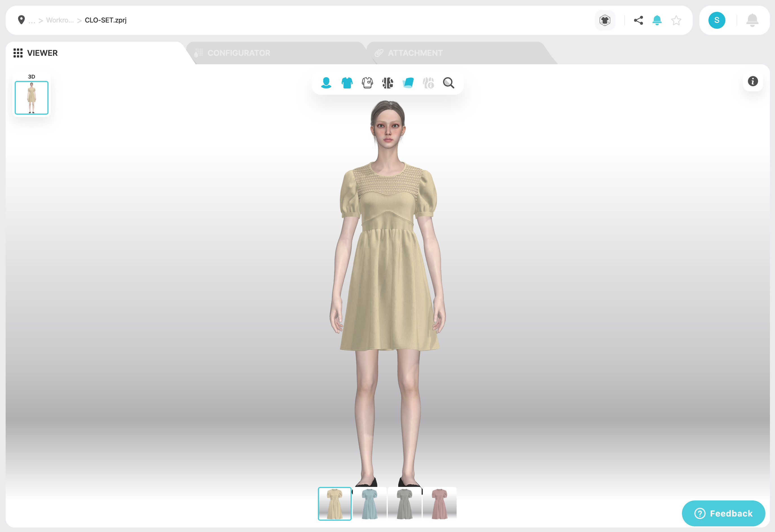Go to Workro... breadcrumb folder
The image size is (775, 532).
coord(60,20)
